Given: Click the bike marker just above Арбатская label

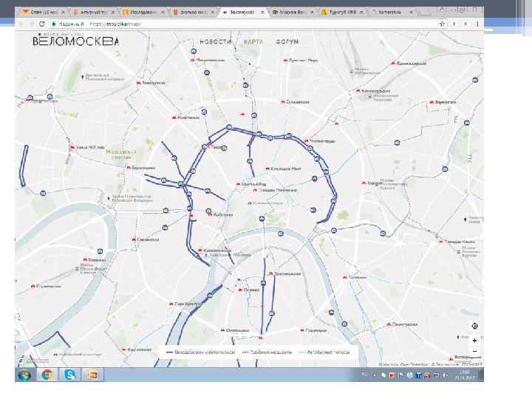Looking at the screenshot, I should pyautogui.click(x=208, y=211).
